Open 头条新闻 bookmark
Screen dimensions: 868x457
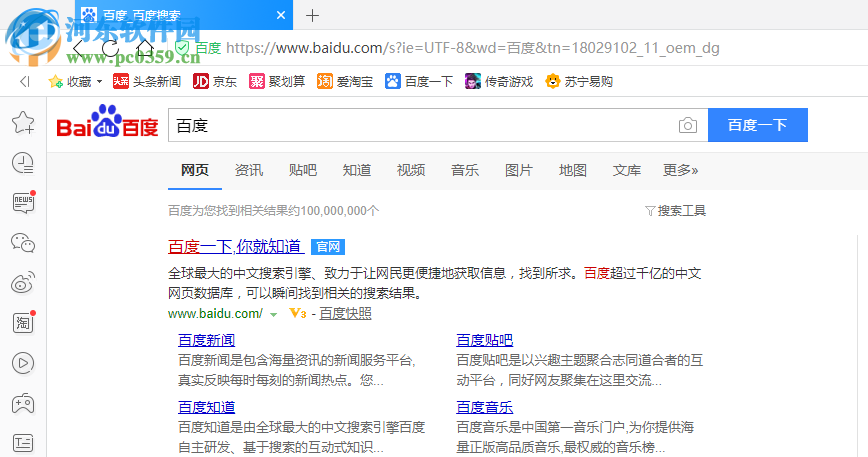(x=147, y=82)
